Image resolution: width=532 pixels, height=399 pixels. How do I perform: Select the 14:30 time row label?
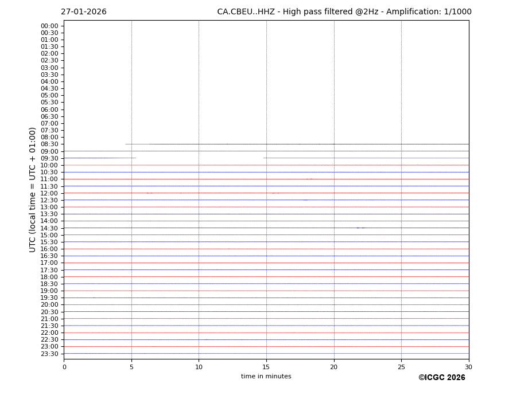(49, 228)
